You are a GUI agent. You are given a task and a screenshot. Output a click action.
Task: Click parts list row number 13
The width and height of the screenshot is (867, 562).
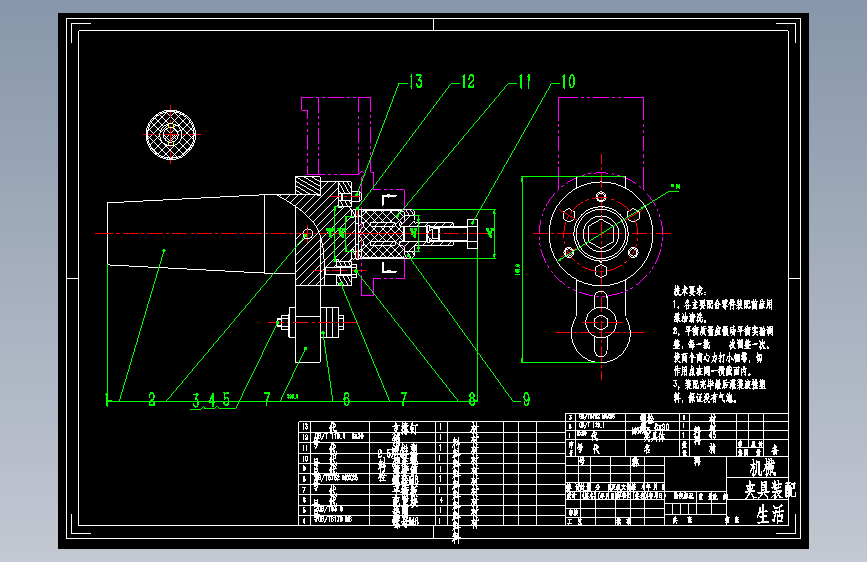[x=431, y=426]
